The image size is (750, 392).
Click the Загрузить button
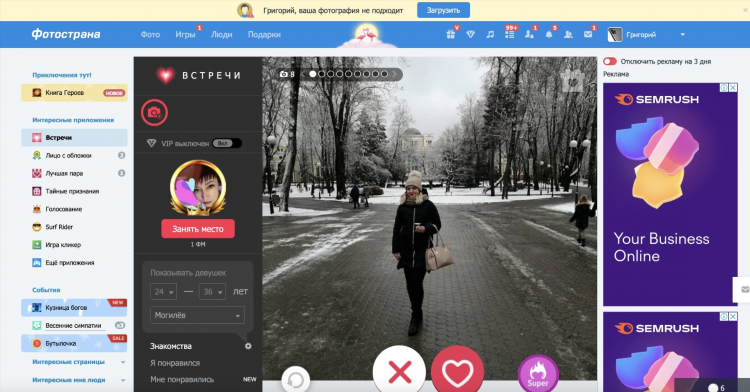pyautogui.click(x=443, y=10)
